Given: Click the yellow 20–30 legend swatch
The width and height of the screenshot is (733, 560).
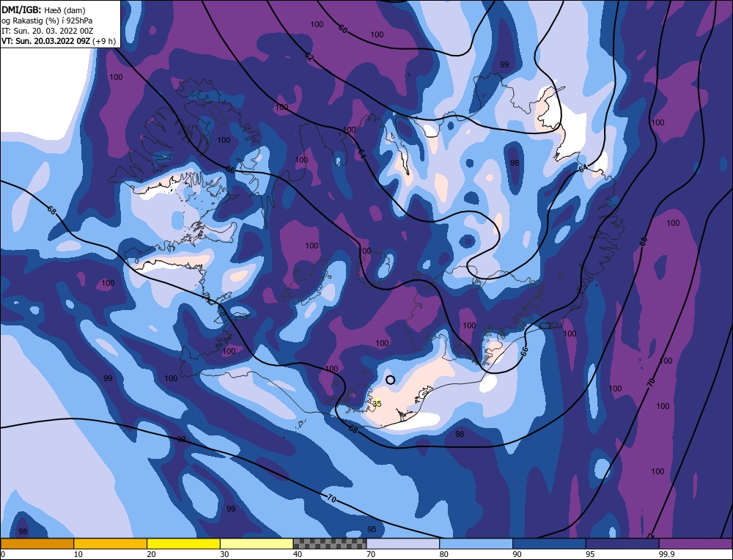Looking at the screenshot, I should pyautogui.click(x=183, y=543).
